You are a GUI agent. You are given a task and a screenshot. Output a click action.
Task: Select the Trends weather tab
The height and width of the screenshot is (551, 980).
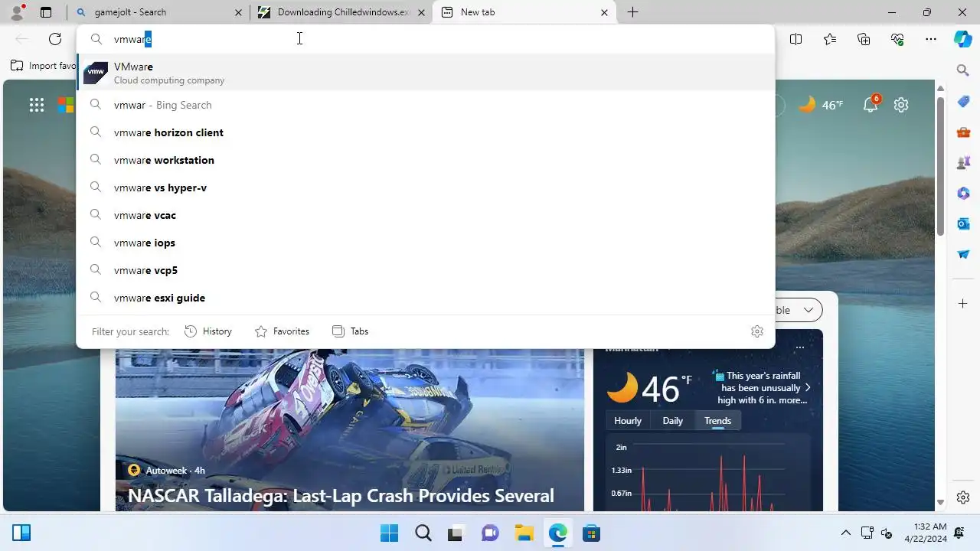[717, 421]
